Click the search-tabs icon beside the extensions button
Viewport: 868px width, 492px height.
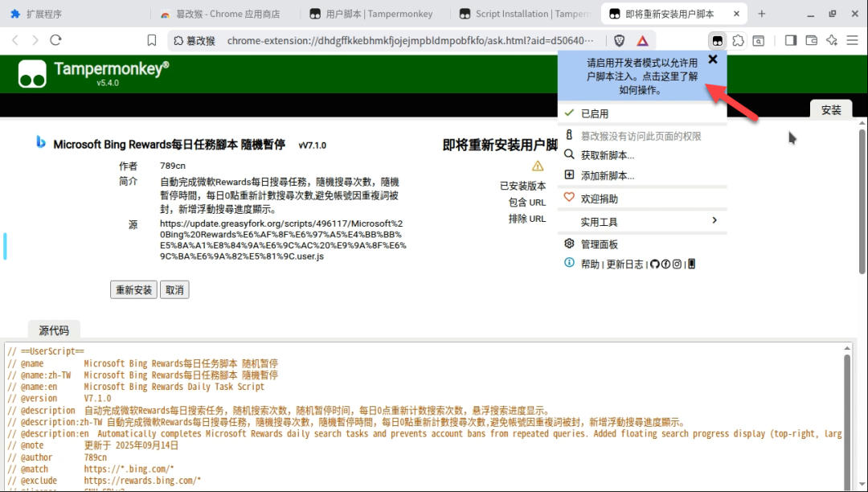click(x=759, y=40)
